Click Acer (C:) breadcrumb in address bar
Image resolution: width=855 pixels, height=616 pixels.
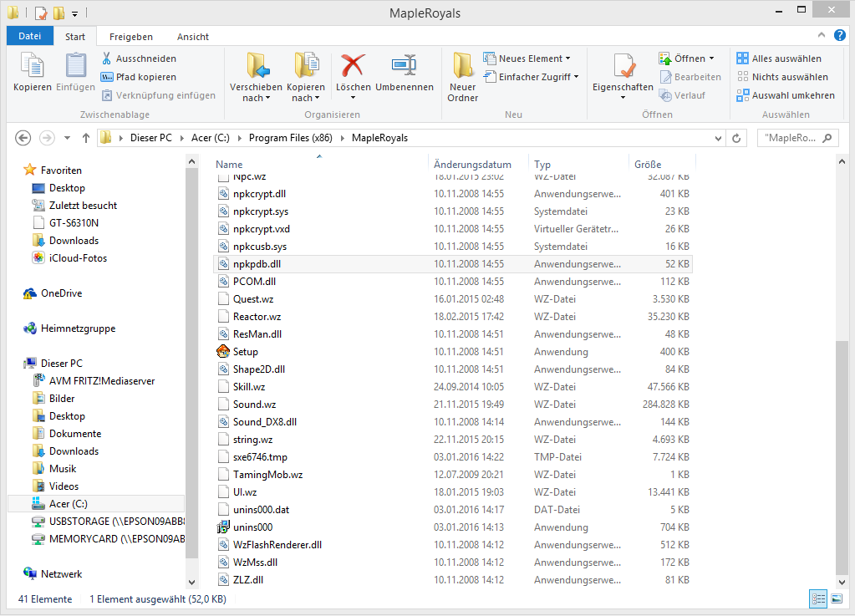(211, 138)
